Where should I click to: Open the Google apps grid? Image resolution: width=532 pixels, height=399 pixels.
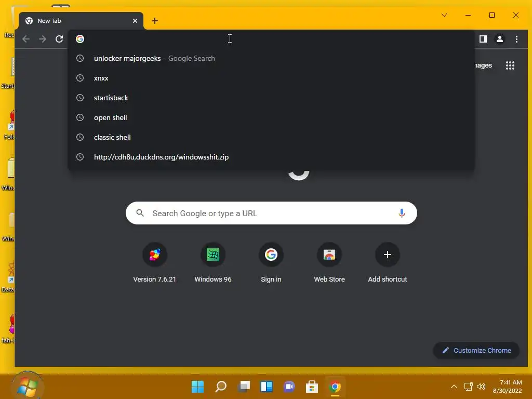[x=510, y=65]
